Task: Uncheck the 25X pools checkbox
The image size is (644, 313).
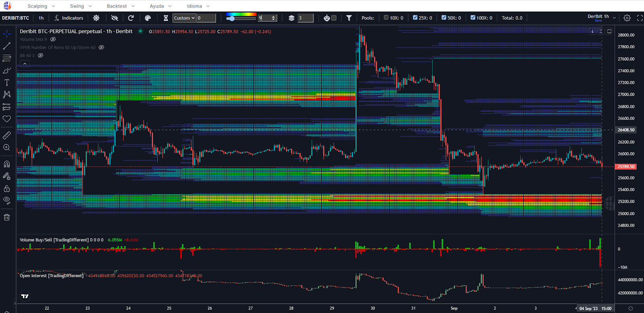Action: (x=415, y=18)
